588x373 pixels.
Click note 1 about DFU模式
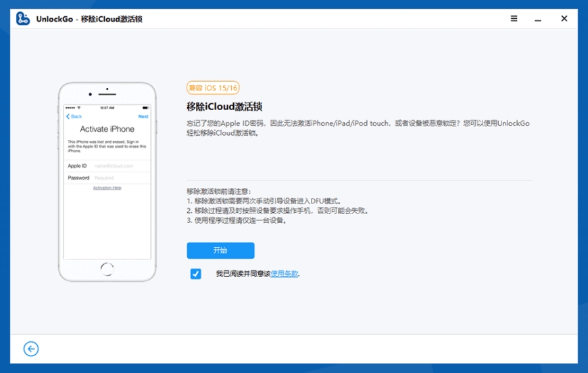click(x=264, y=201)
